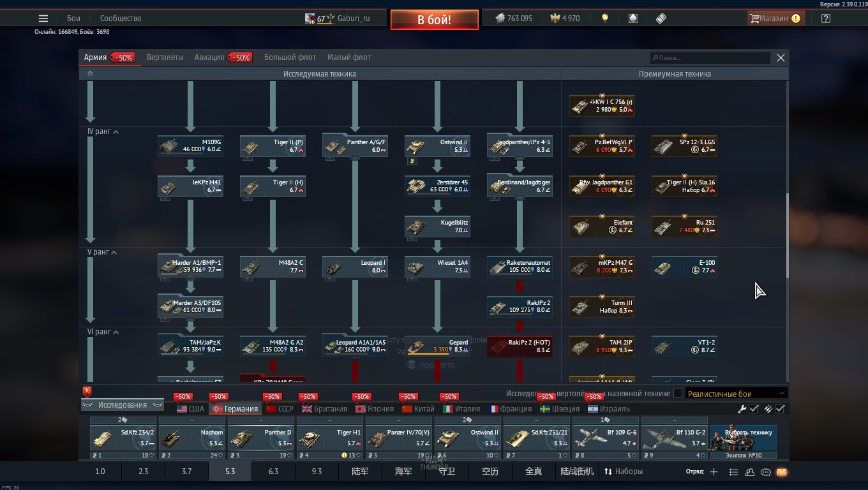Select the Япония nation tab
The height and width of the screenshot is (490, 868).
[375, 409]
